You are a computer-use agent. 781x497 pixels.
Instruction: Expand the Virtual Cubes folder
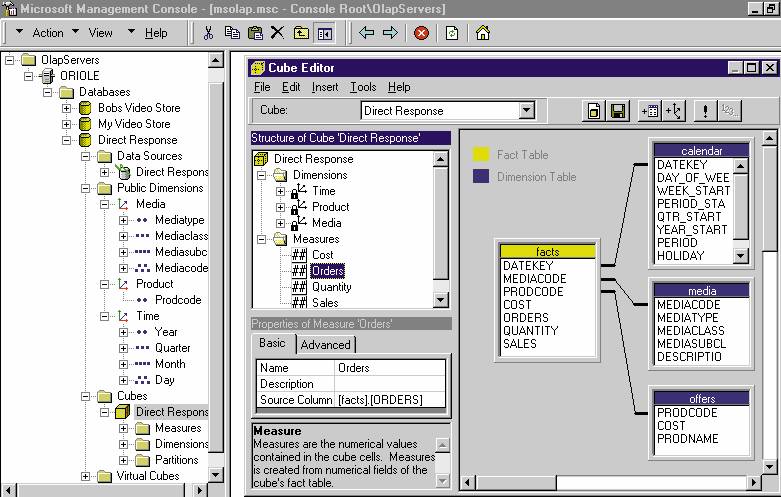click(x=85, y=476)
